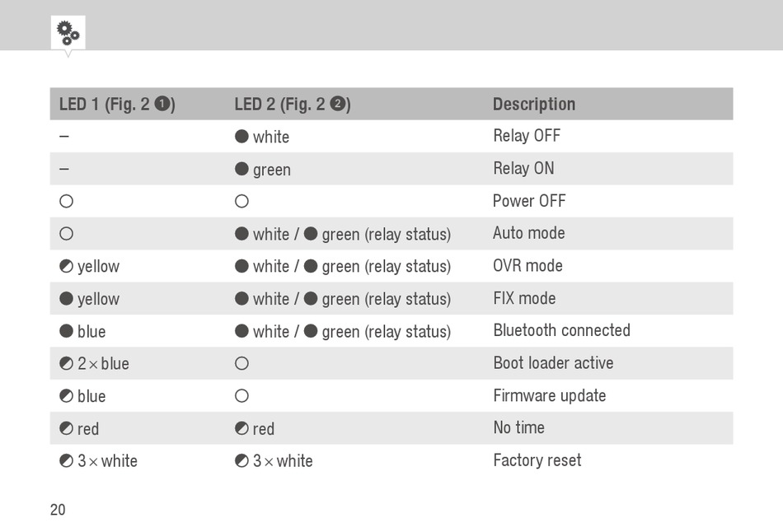The width and height of the screenshot is (783, 532).
Task: Click the solid blue circle, Bluetooth connected row
Action: (x=67, y=331)
